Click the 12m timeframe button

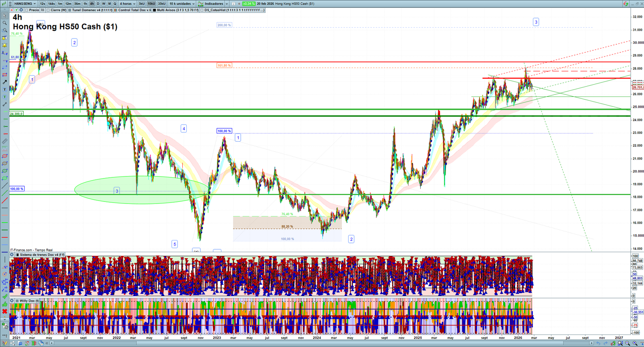[68, 4]
